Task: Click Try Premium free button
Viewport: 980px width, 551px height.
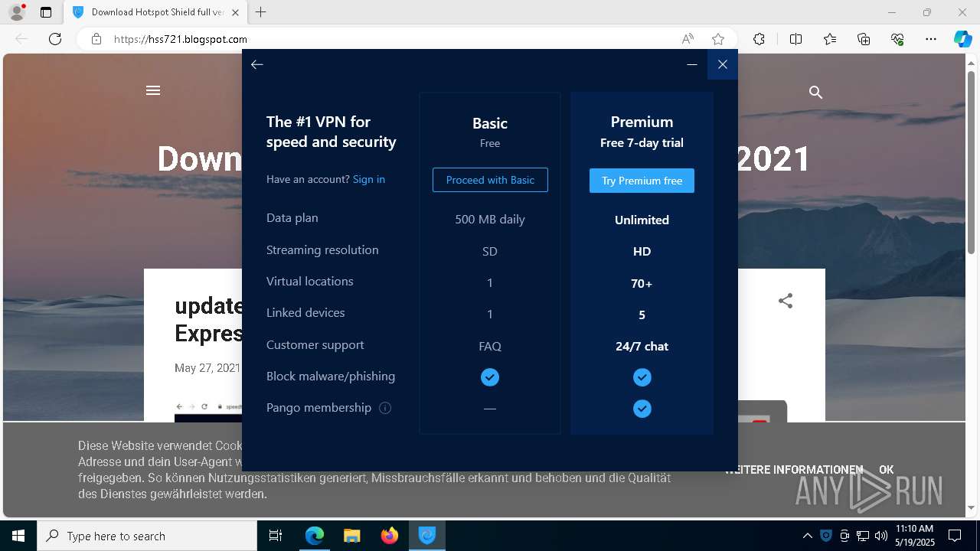Action: (x=642, y=181)
